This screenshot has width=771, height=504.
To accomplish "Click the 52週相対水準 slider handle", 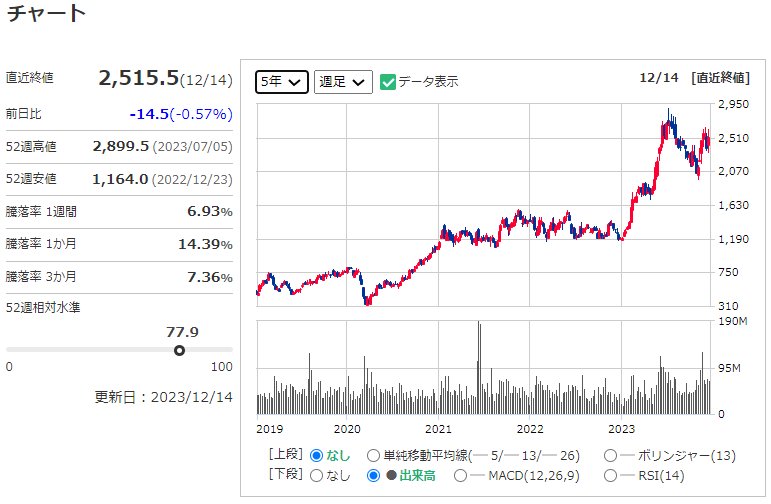I will 179,350.
